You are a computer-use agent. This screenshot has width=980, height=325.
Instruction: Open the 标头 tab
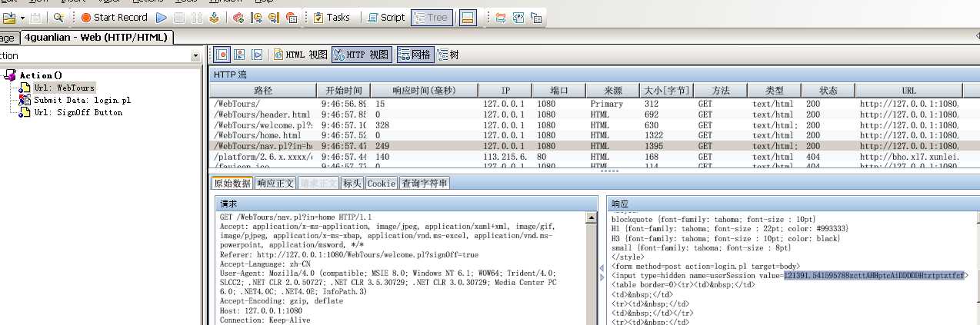352,184
